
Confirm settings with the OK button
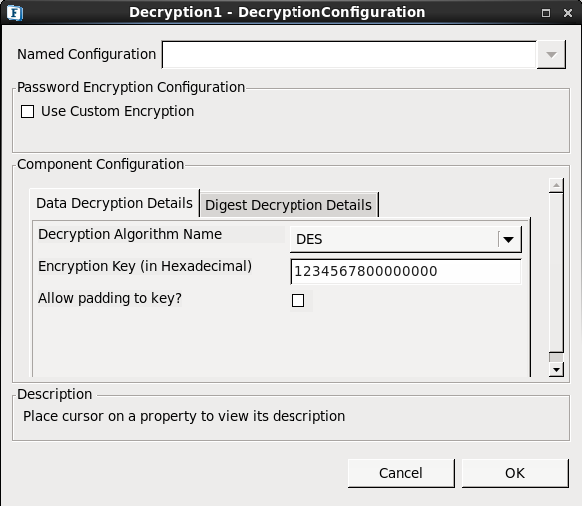point(515,473)
